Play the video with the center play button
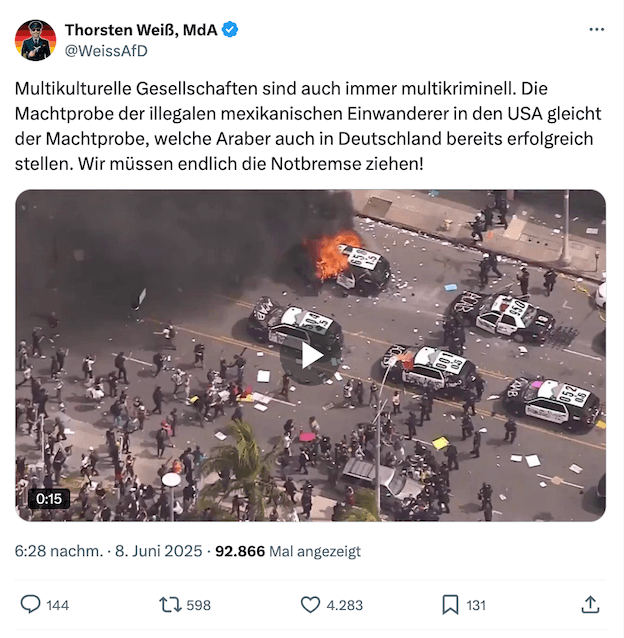624x638 pixels. [311, 356]
